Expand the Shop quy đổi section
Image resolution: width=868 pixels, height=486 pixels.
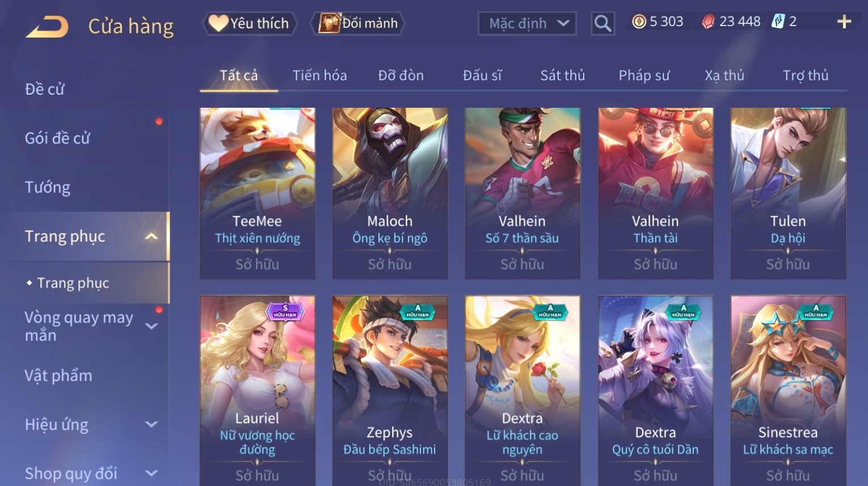[x=151, y=473]
